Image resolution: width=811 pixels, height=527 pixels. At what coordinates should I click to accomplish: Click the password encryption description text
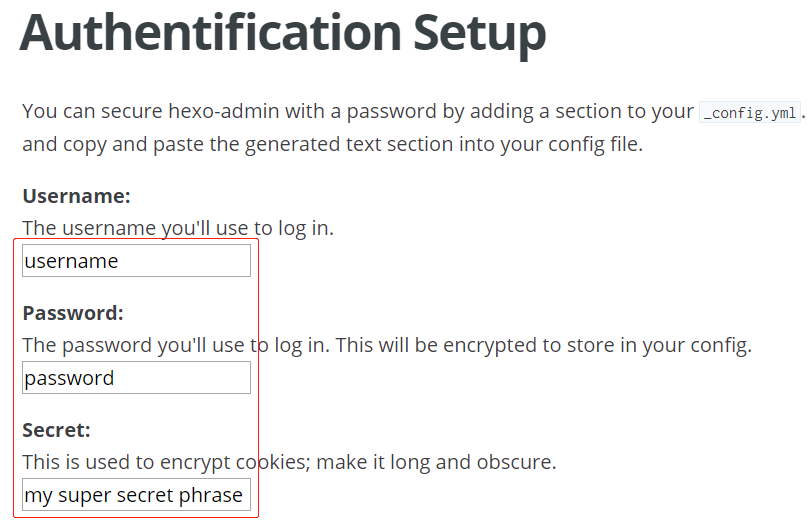click(386, 345)
